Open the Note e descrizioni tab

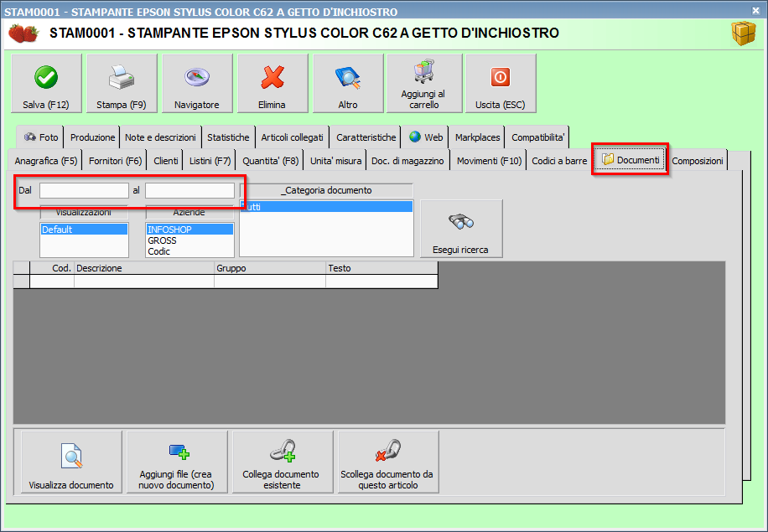(x=160, y=137)
